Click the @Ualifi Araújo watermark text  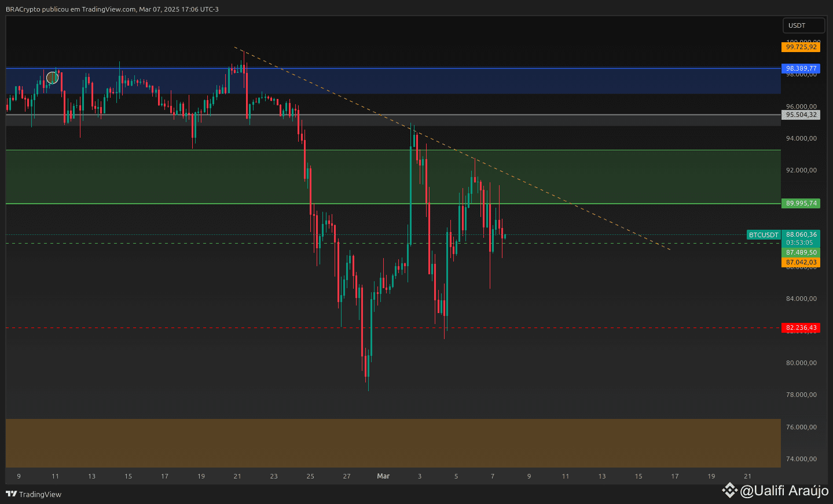coord(784,490)
